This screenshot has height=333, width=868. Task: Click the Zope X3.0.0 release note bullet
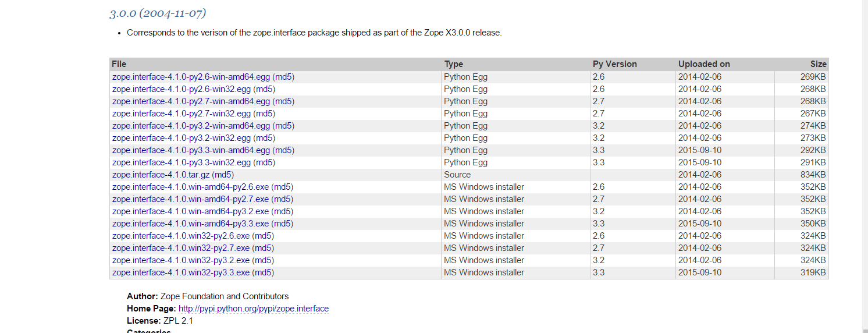click(x=314, y=33)
